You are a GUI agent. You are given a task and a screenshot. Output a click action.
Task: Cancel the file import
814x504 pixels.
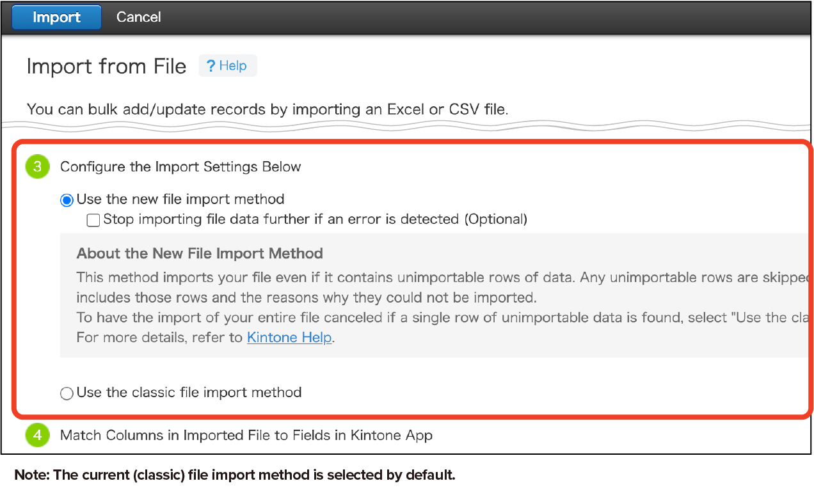click(138, 17)
